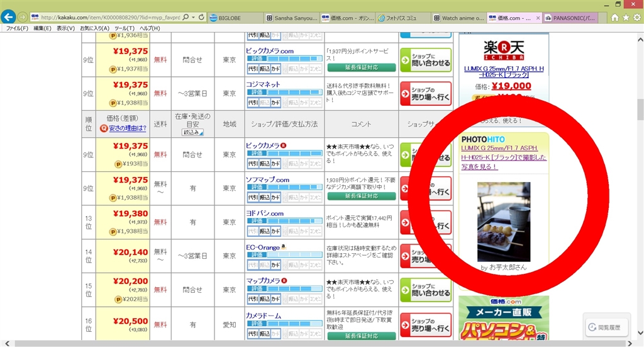Open the ファイル(F) menu

coord(17,28)
